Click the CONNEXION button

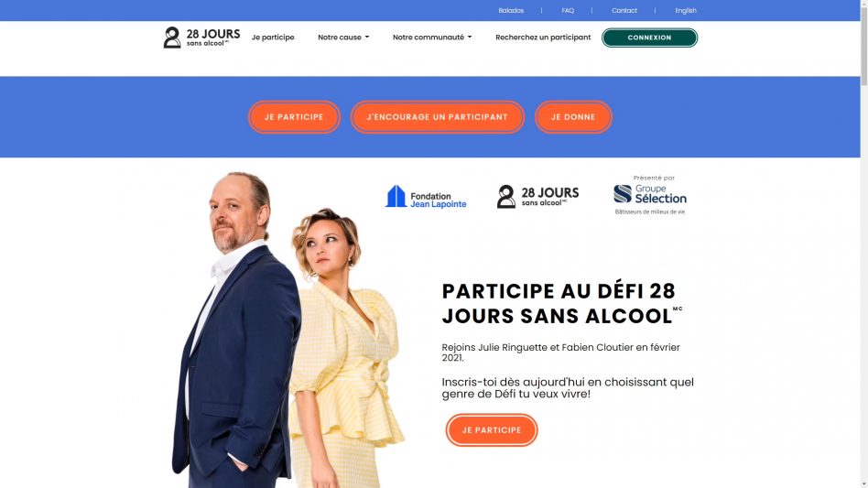click(x=649, y=38)
